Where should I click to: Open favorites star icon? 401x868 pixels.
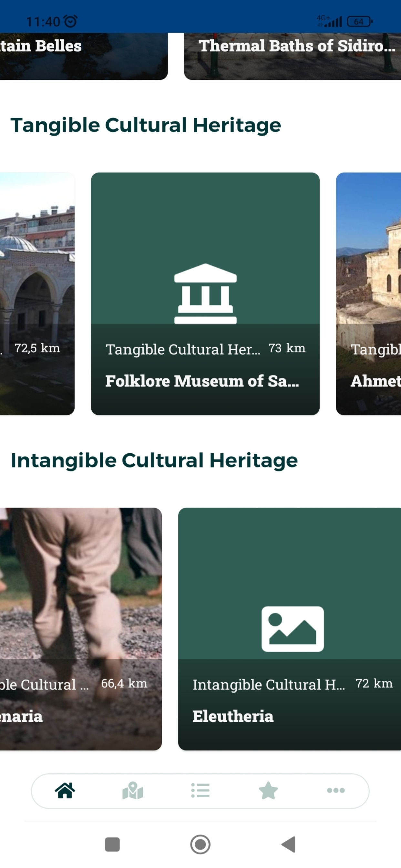click(268, 790)
